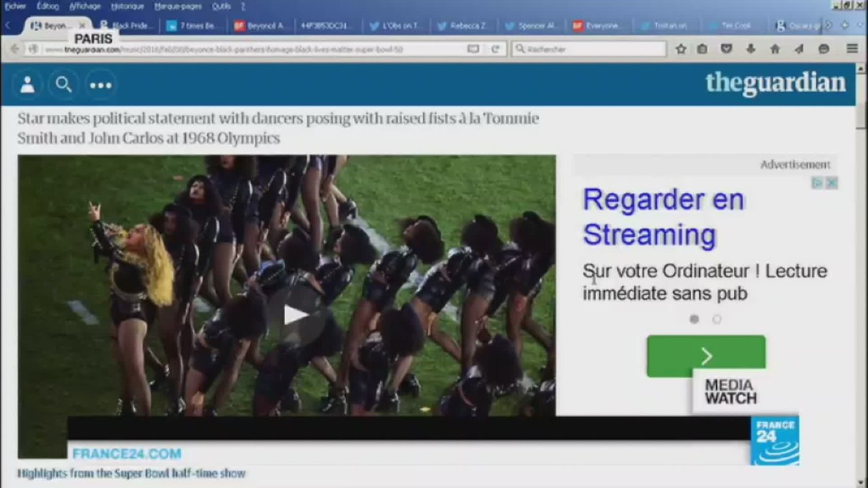The width and height of the screenshot is (868, 488).
Task: Switch to the '44F3B53DC31...' tab
Action: click(x=328, y=26)
